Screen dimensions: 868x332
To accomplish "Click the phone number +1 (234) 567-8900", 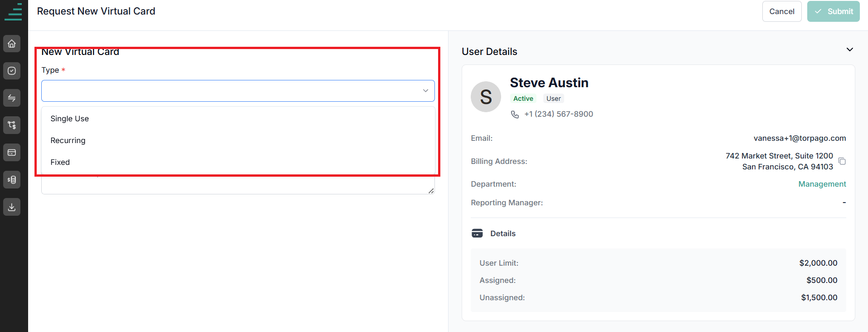I will coord(559,114).
